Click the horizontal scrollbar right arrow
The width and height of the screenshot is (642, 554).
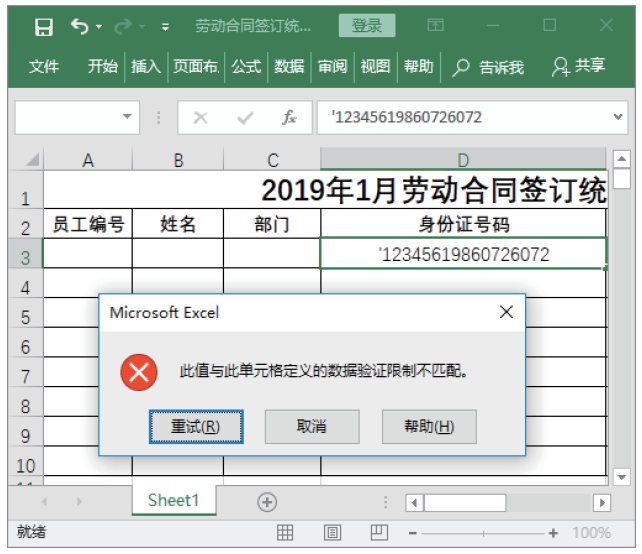[x=602, y=502]
